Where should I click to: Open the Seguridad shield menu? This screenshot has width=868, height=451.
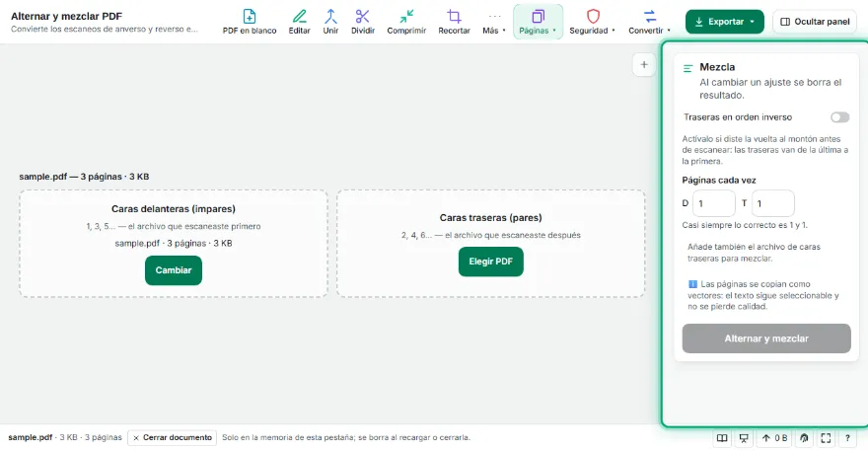coord(593,22)
